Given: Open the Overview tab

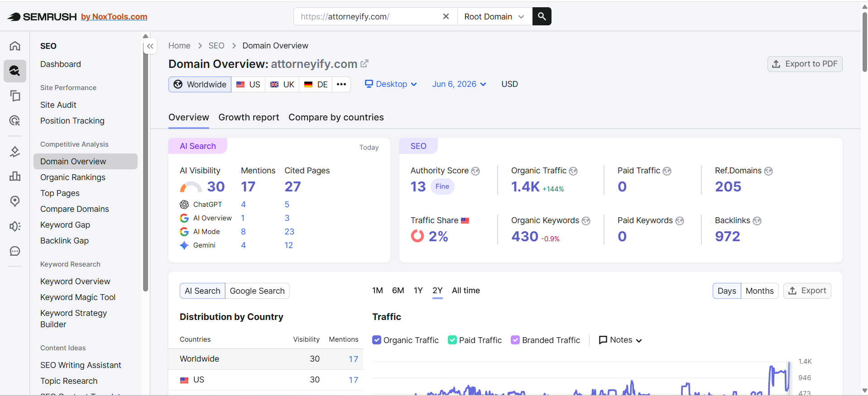Looking at the screenshot, I should (189, 117).
